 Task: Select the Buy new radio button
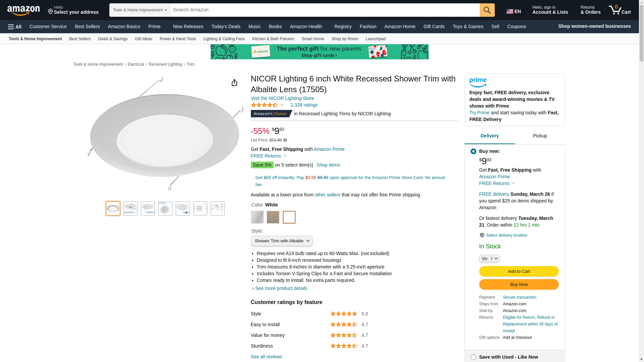[x=473, y=152]
